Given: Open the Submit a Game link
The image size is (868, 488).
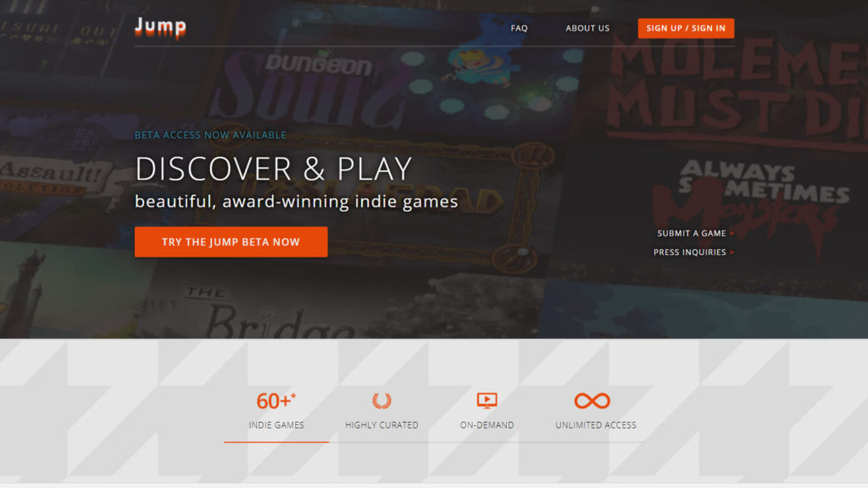Looking at the screenshot, I should point(695,234).
